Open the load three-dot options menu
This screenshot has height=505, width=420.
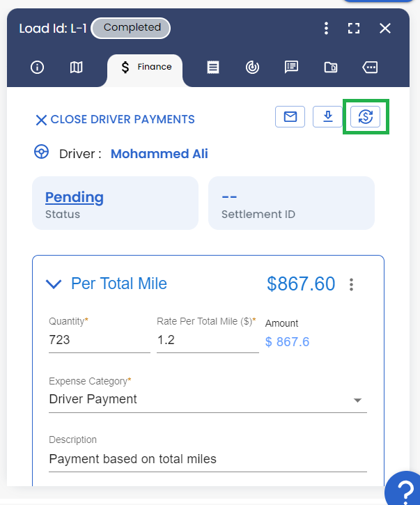pos(326,29)
